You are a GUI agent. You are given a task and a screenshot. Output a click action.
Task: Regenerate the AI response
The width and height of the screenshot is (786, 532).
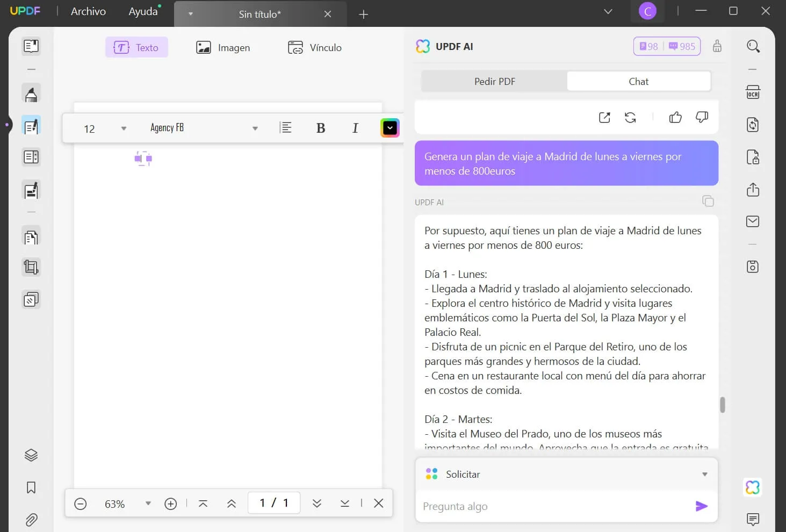tap(630, 117)
